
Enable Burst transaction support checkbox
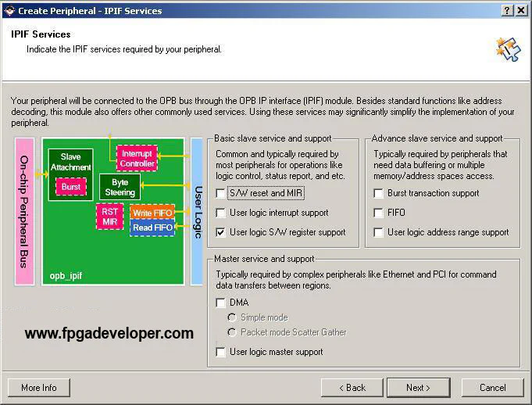pyautogui.click(x=379, y=193)
